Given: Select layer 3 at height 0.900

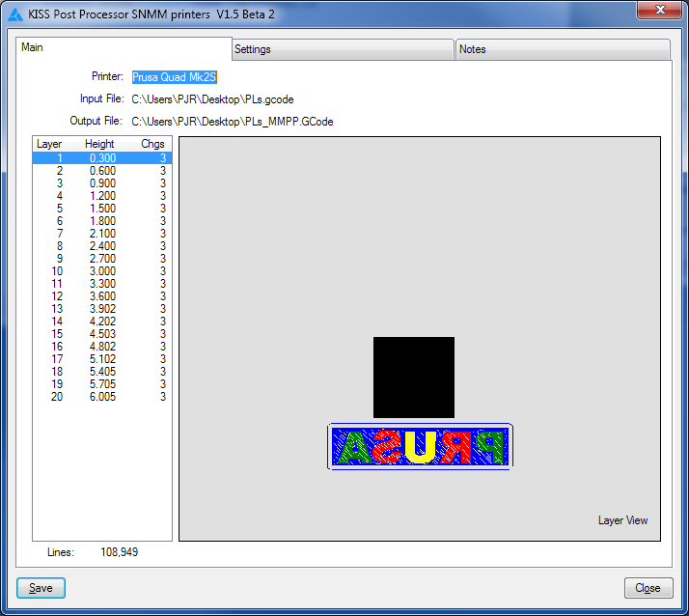Looking at the screenshot, I should [102, 182].
